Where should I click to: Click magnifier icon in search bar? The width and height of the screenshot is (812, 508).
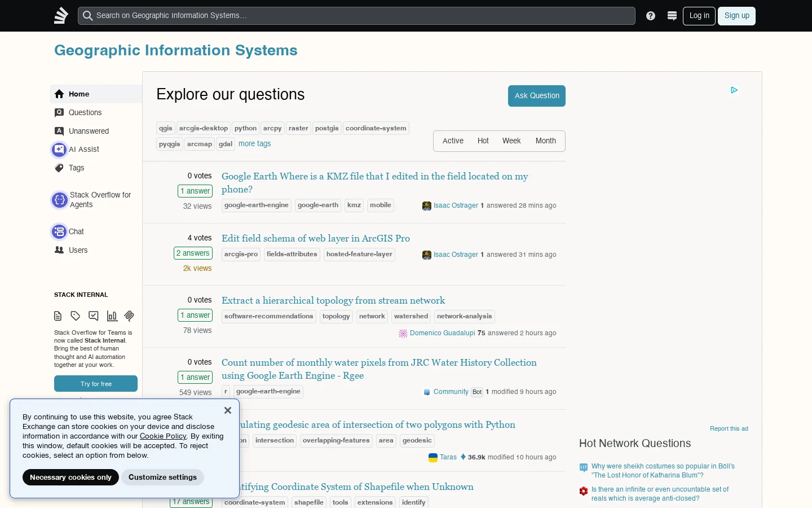87,16
